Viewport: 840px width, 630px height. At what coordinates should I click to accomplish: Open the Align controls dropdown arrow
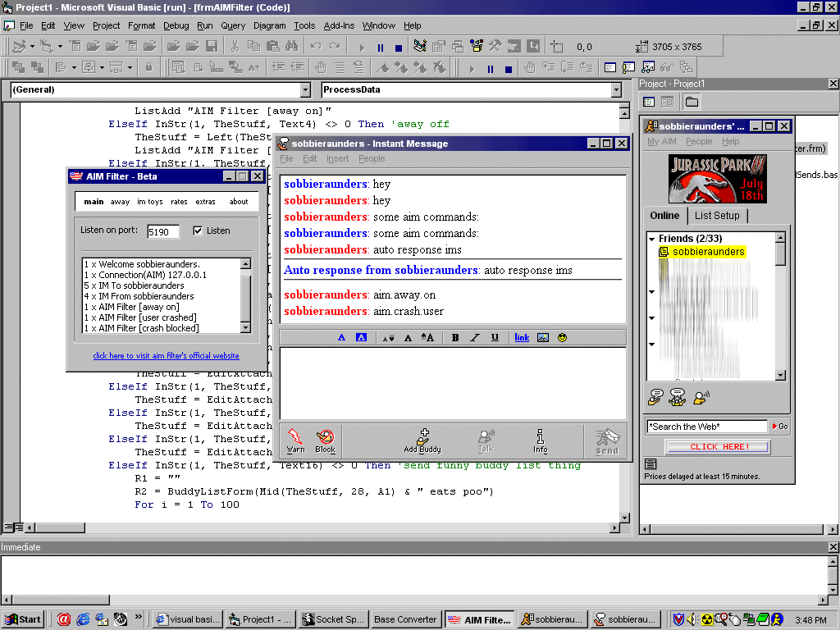74,67
